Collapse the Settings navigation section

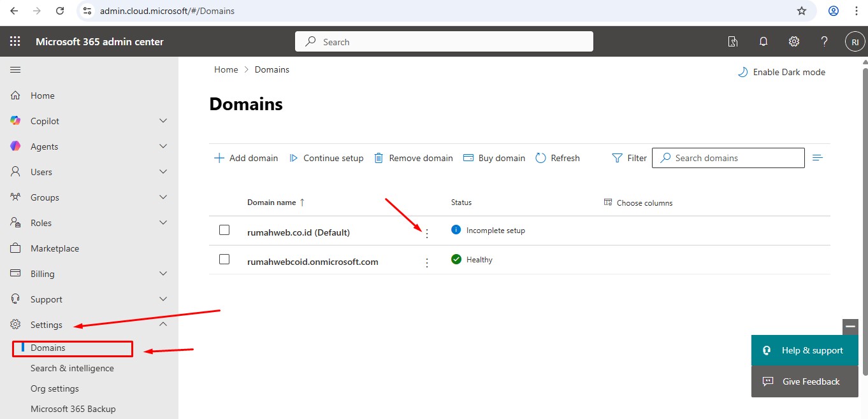point(163,325)
